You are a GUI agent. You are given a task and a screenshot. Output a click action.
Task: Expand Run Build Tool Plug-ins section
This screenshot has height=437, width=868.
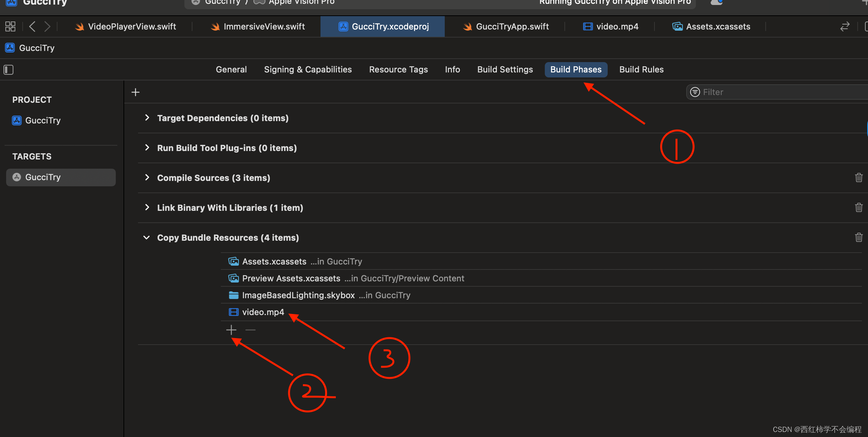pos(147,148)
